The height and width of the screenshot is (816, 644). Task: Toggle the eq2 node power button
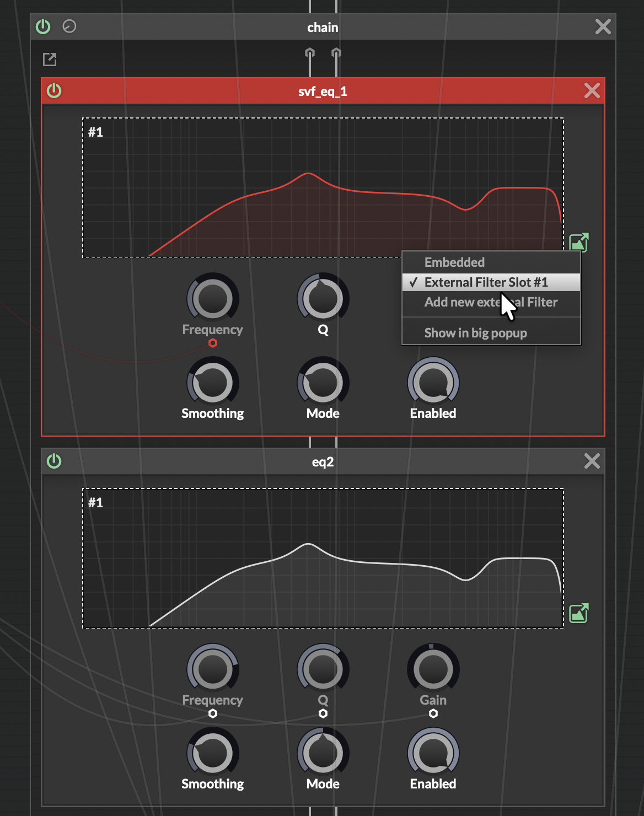[x=54, y=461]
